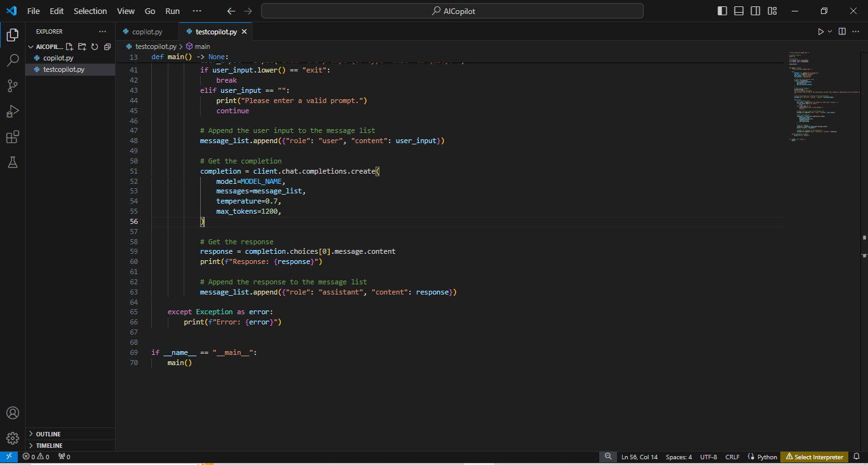Click the Split Editor Right icon

[x=842, y=32]
